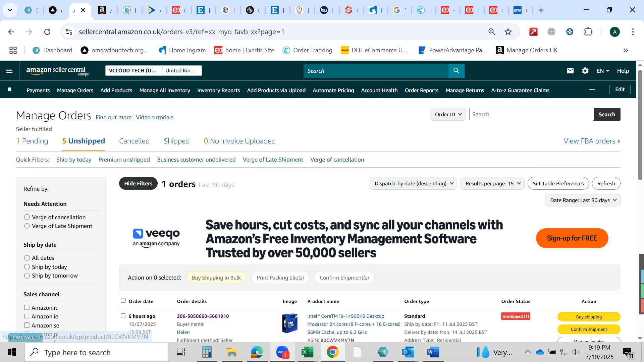Open order link 206-3050660-5661910

203,316
